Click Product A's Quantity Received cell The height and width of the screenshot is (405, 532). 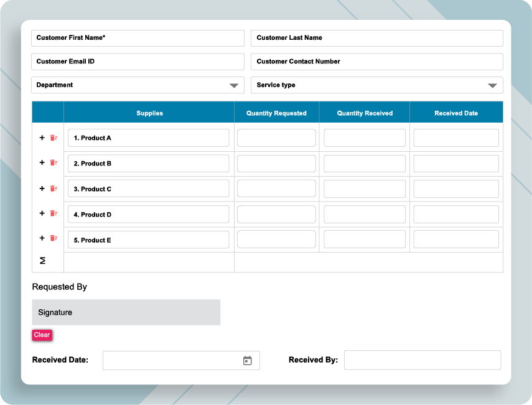364,137
